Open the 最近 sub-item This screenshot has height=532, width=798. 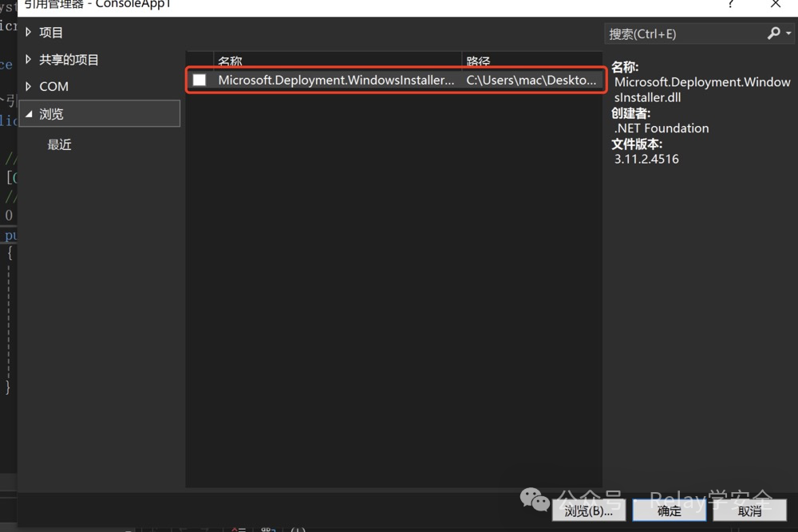60,144
